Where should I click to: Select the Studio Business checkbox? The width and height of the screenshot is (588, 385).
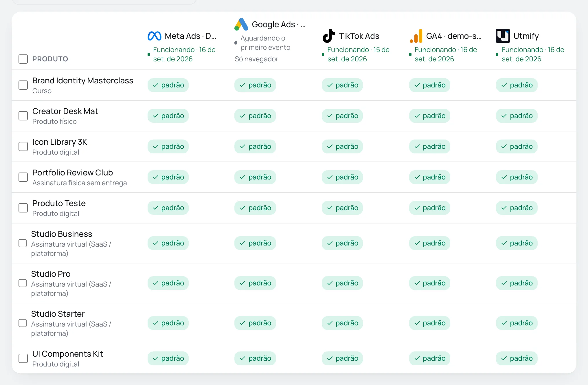click(x=23, y=243)
